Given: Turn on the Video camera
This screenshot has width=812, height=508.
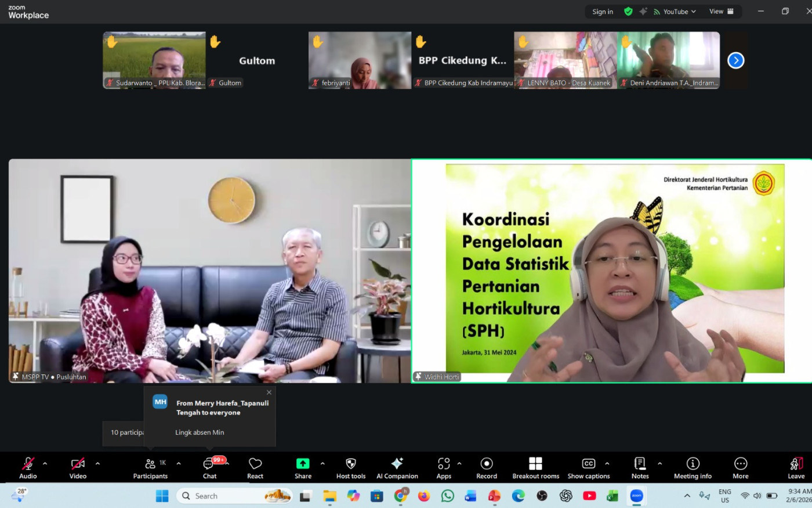Looking at the screenshot, I should (x=78, y=467).
